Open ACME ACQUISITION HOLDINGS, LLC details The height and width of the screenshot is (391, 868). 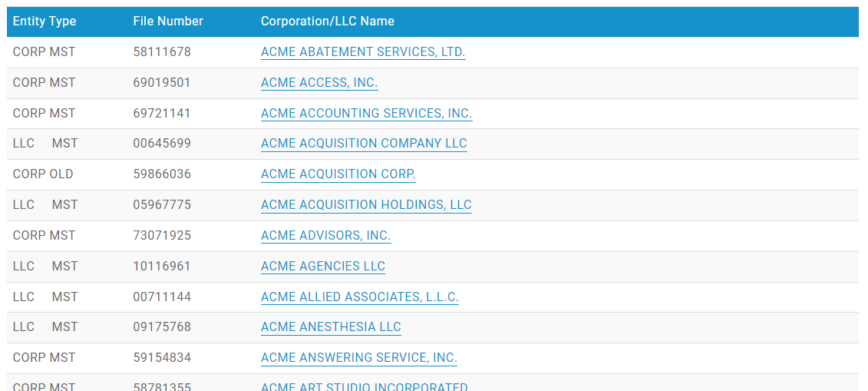click(x=366, y=205)
